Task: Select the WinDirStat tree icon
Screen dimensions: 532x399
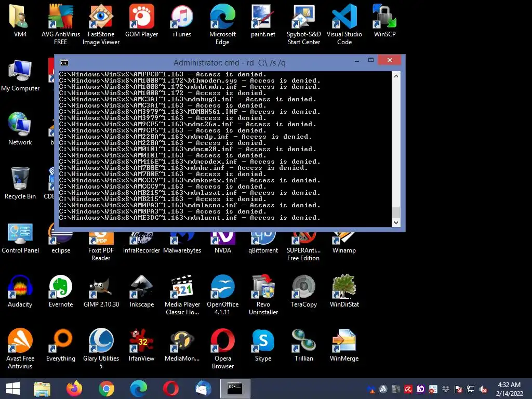Action: click(x=344, y=291)
